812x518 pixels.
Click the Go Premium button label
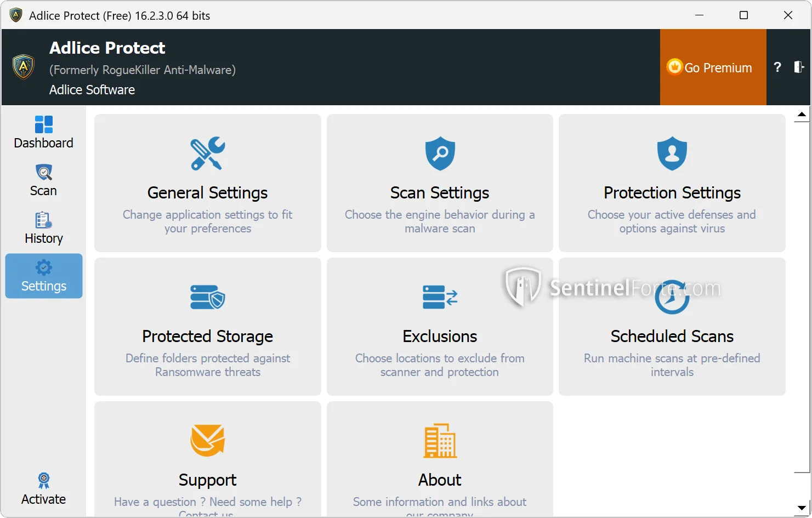(718, 68)
